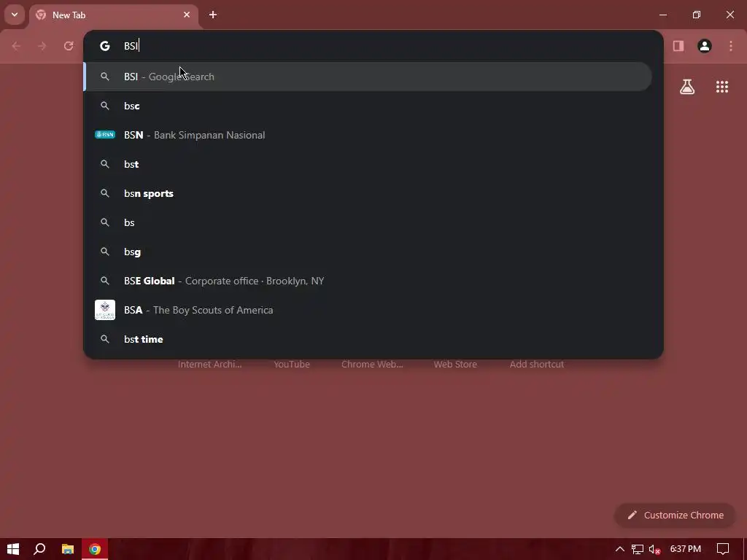Open a new tab with plus button
Image resolution: width=747 pixels, height=560 pixels.
point(213,15)
